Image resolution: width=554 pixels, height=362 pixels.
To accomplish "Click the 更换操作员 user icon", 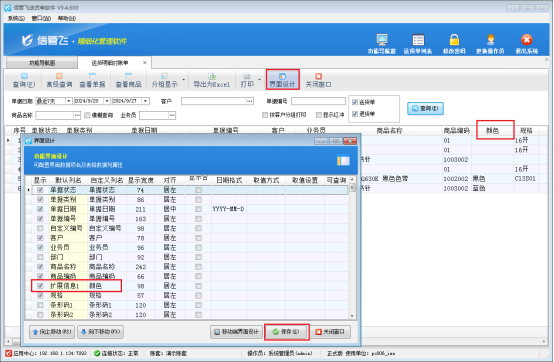I will click(x=490, y=40).
